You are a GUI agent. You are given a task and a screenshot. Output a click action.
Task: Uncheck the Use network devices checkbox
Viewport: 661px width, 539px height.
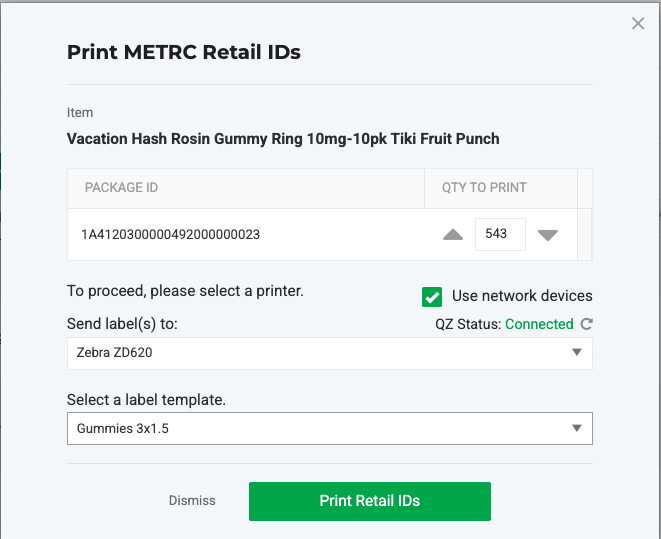[432, 296]
